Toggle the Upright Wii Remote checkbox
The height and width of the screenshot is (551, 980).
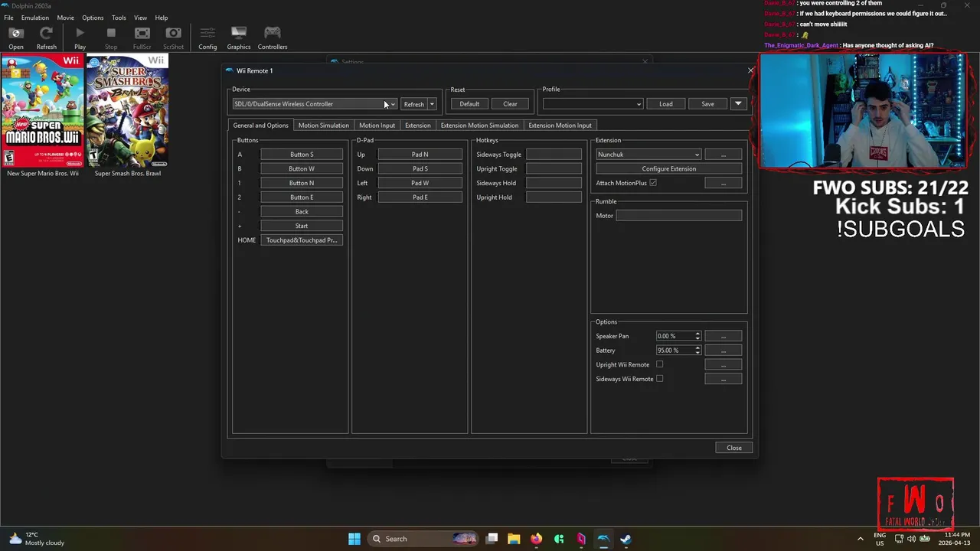[x=659, y=364]
